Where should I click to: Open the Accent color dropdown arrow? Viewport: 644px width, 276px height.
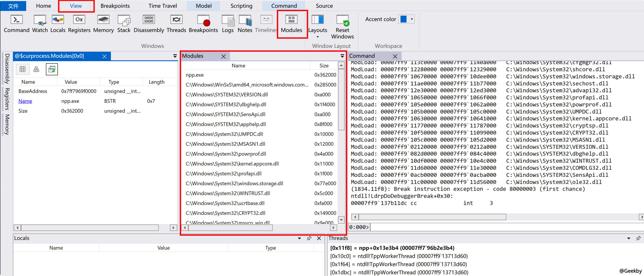[x=411, y=19]
